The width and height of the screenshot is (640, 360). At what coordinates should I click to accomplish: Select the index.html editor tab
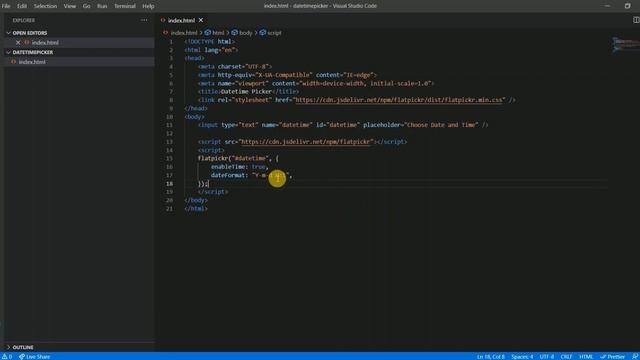pos(181,20)
